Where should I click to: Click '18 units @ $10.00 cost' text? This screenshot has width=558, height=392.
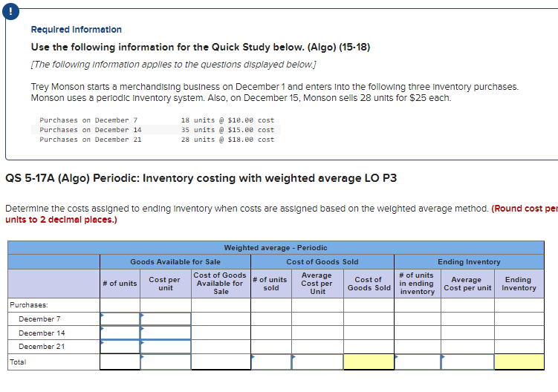coord(228,120)
